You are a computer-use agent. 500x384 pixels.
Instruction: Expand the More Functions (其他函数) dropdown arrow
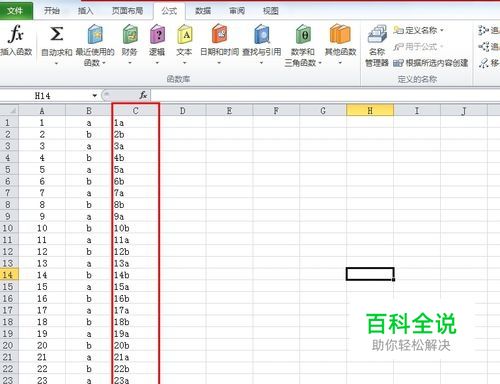340,63
